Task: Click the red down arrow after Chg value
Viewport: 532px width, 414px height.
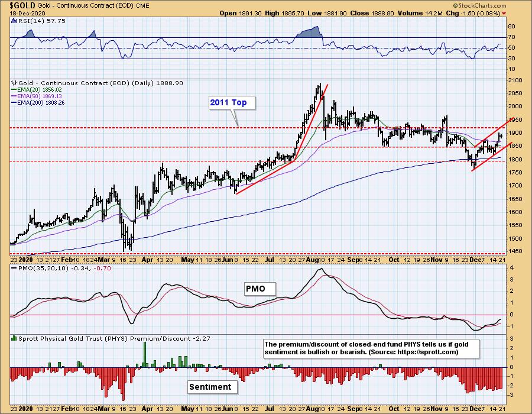Action: pyautogui.click(x=504, y=13)
